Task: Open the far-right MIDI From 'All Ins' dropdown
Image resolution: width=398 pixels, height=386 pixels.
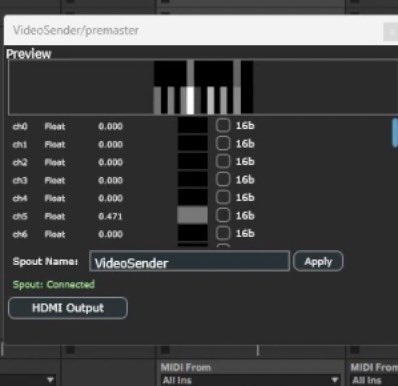Action: [374, 380]
